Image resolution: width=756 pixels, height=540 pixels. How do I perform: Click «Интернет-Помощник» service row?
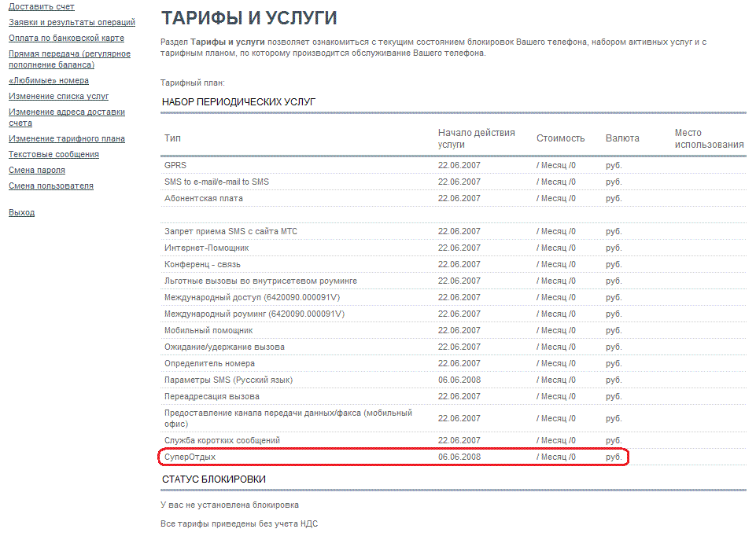click(206, 248)
